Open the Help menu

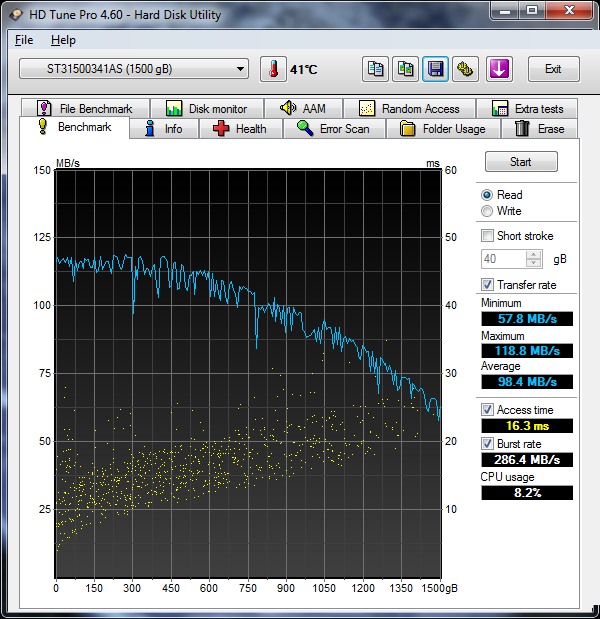click(x=63, y=40)
